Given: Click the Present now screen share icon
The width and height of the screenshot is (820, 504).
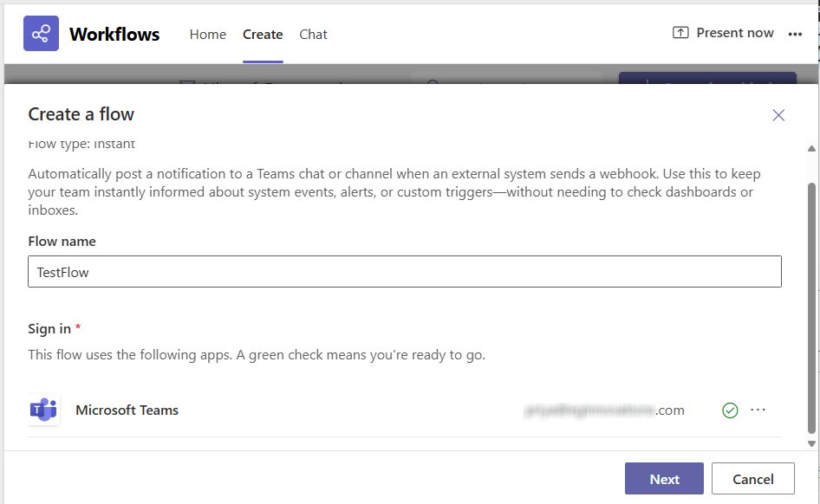Looking at the screenshot, I should coord(680,33).
